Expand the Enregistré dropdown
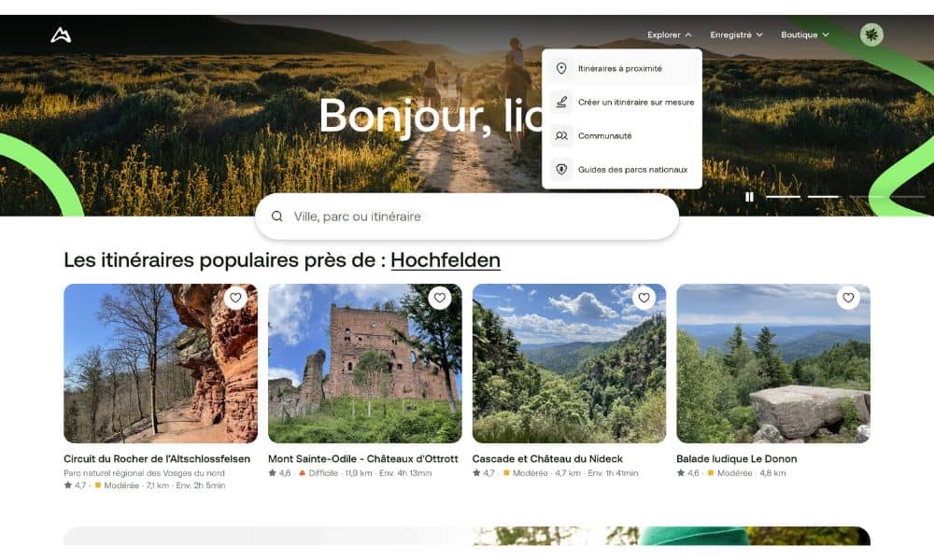Screen dimensions: 934x560 point(736,35)
